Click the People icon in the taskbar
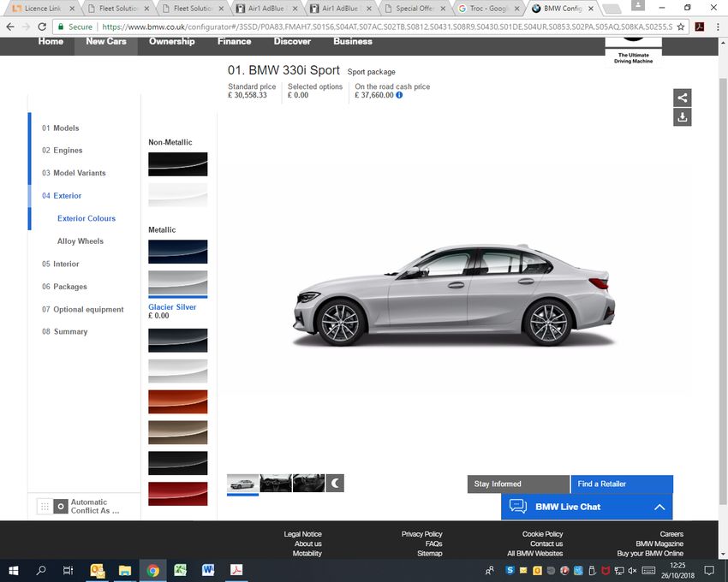Viewport: 728px width, 582px height. coord(489,570)
